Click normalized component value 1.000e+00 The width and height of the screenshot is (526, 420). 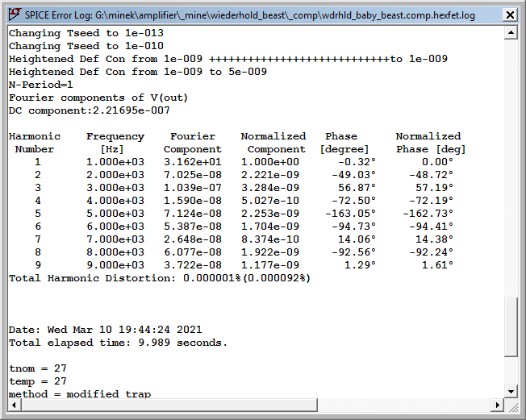point(270,162)
